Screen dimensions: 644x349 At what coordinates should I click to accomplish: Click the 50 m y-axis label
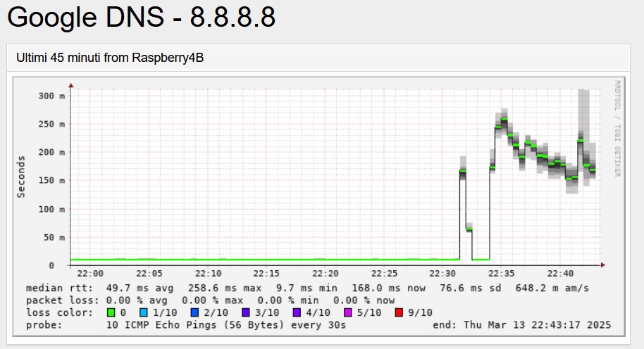54,237
